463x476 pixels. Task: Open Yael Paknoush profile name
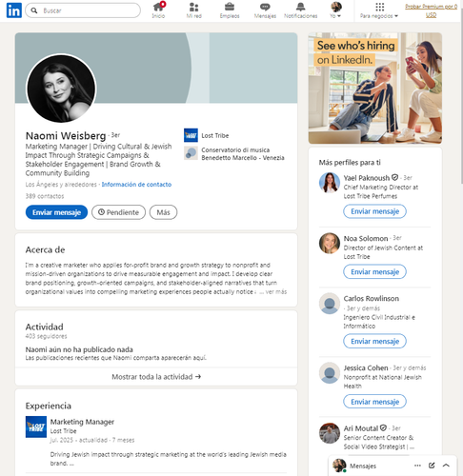(x=367, y=178)
